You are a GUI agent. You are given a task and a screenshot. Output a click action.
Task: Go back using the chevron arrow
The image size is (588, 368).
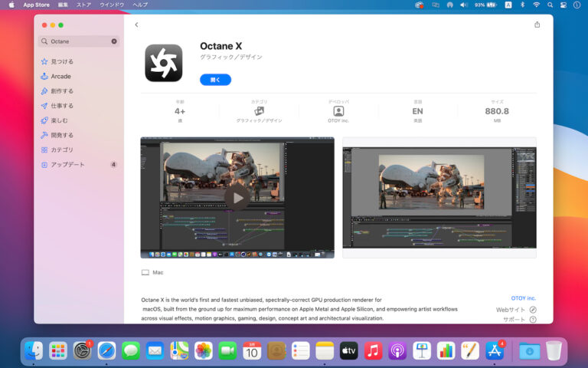click(x=136, y=25)
